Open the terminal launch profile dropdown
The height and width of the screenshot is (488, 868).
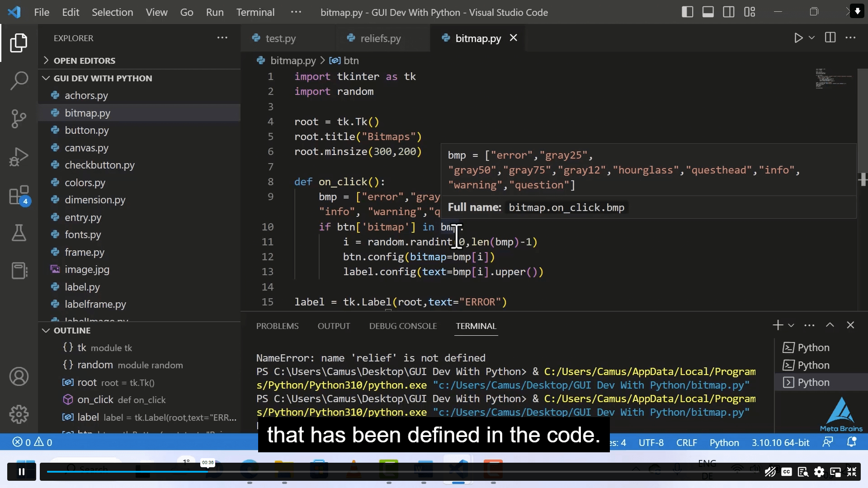click(x=792, y=325)
